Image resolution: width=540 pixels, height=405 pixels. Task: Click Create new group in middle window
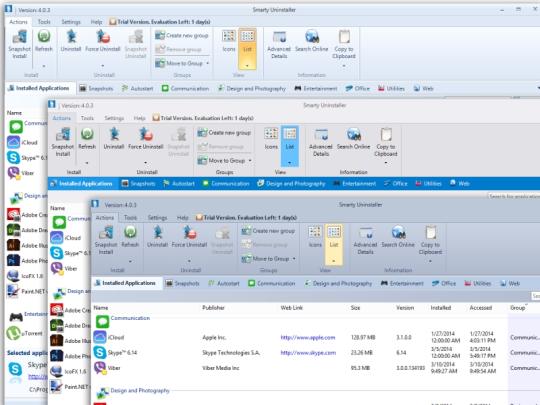(225, 133)
